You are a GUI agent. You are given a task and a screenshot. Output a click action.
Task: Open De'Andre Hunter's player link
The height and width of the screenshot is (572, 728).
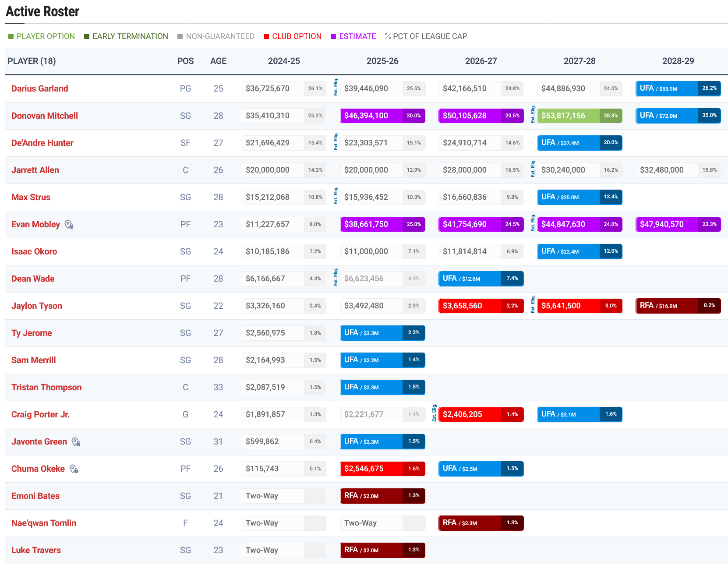coord(42,143)
